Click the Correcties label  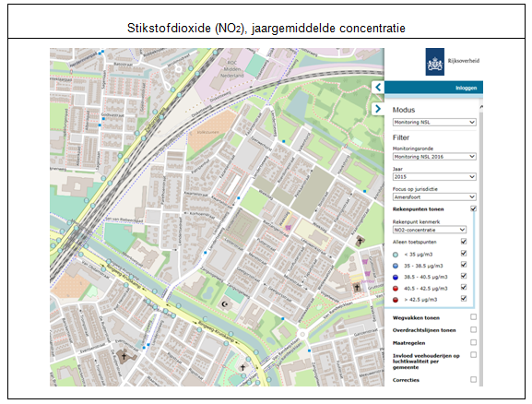406,380
